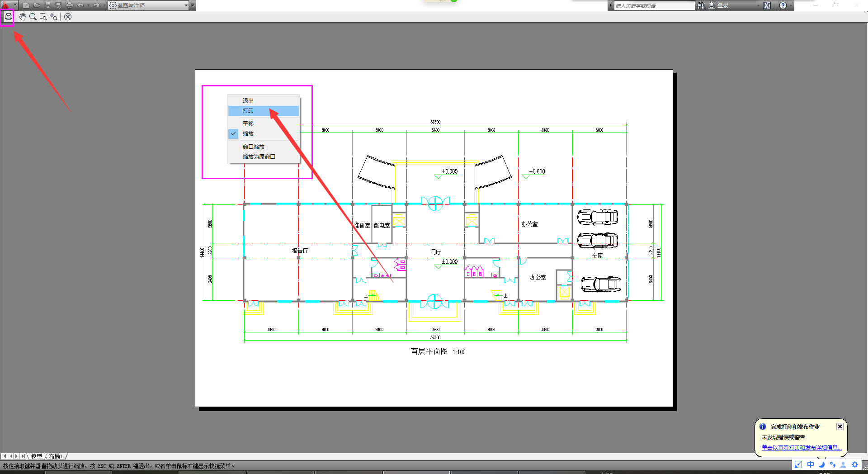Viewport: 868px width, 474px height.
Task: Toggle Chinese input mode 中 indicator
Action: pyautogui.click(x=811, y=465)
